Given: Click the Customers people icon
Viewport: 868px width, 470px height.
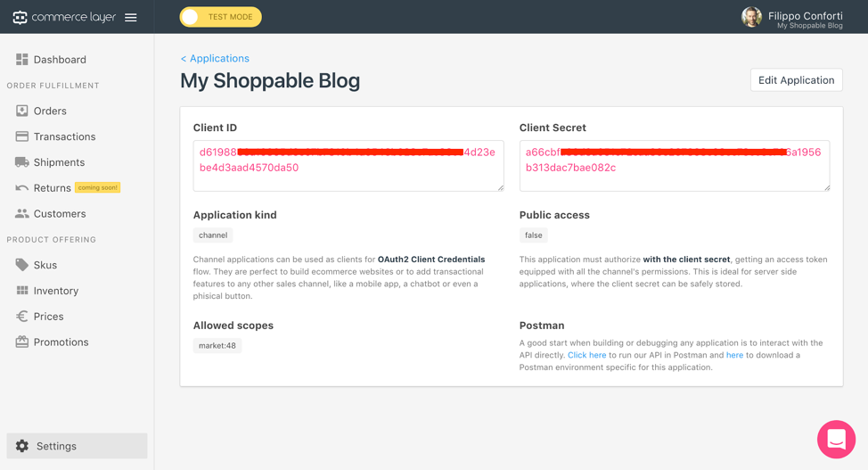Looking at the screenshot, I should (x=22, y=213).
